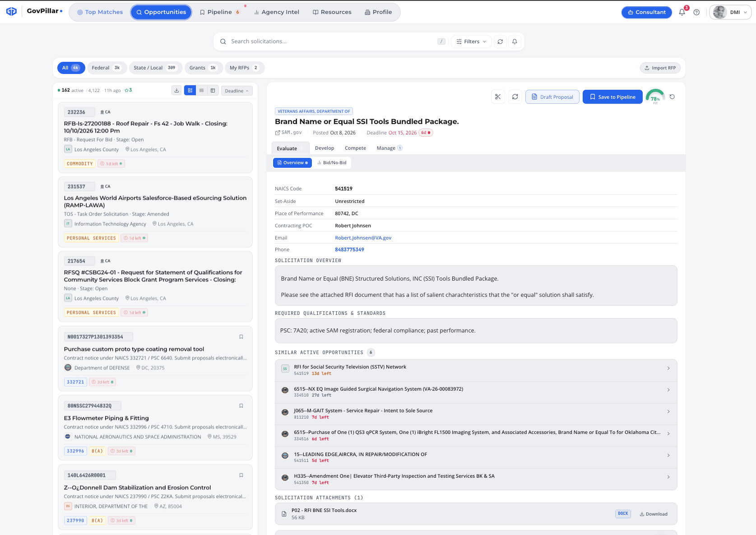Click the search magnifier icon

223,42
